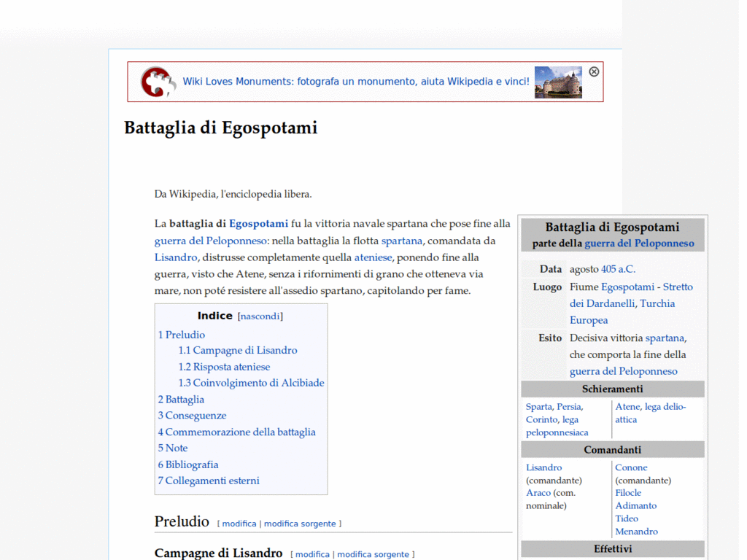Viewport: 747px width, 560px height.
Task: Click 'Da Wikipedia, l'enciclopedia libera.' tagline
Action: click(x=233, y=194)
